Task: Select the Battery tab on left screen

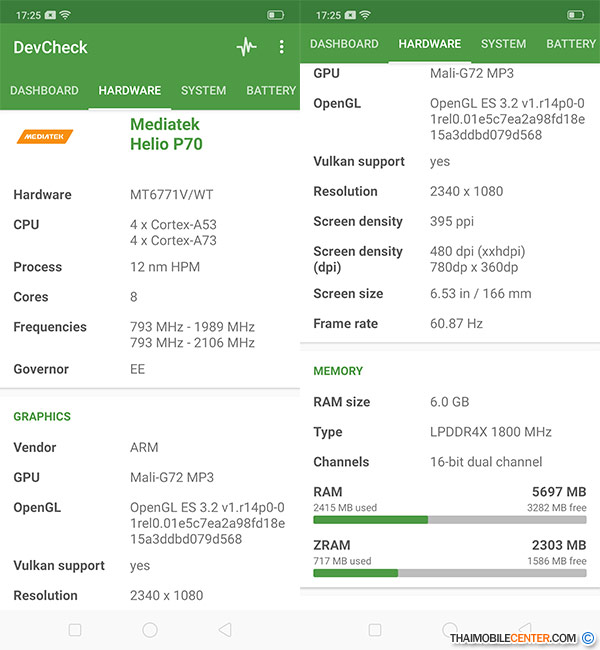Action: point(271,91)
